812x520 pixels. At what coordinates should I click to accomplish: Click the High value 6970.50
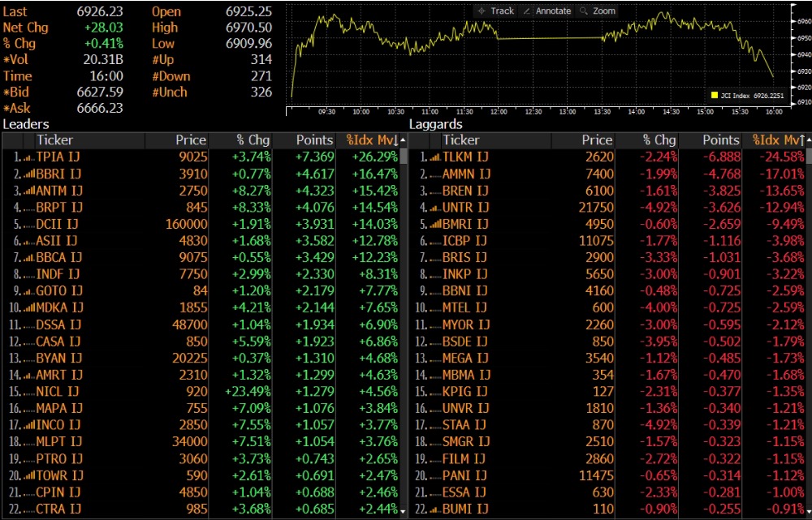248,28
